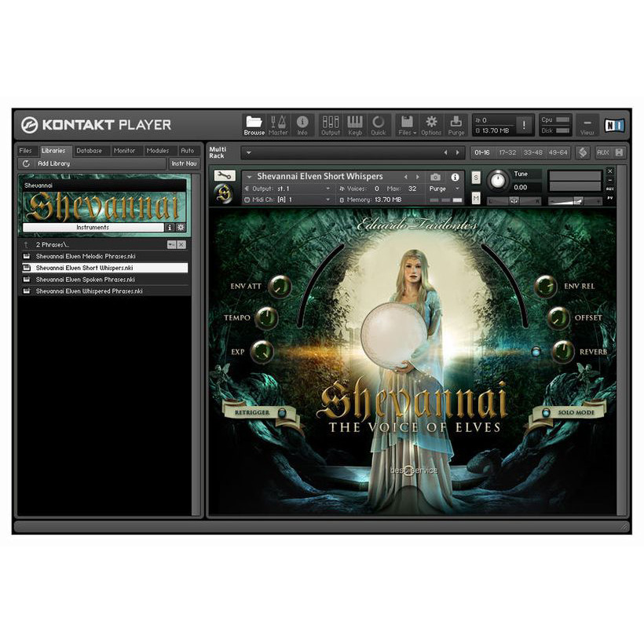Toggle the Master metronome panel
The width and height of the screenshot is (644, 644).
[x=278, y=126]
